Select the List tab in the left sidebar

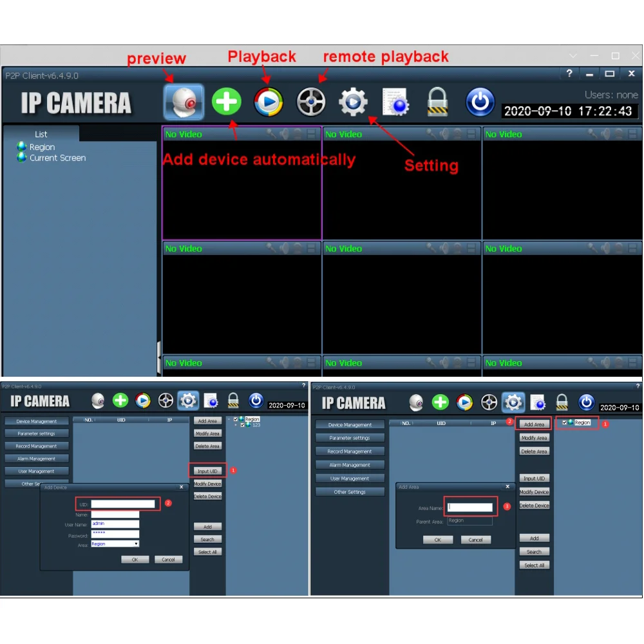(41, 134)
